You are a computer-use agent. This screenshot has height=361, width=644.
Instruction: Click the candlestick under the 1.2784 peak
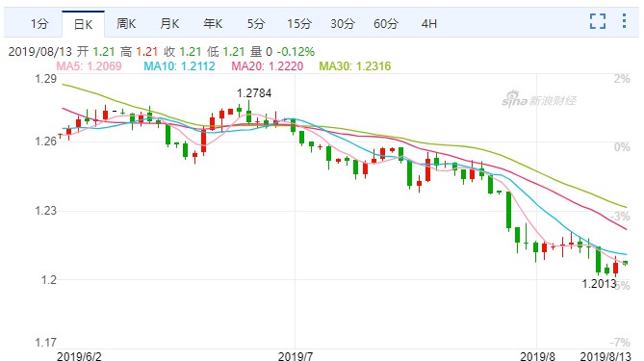tap(248, 112)
